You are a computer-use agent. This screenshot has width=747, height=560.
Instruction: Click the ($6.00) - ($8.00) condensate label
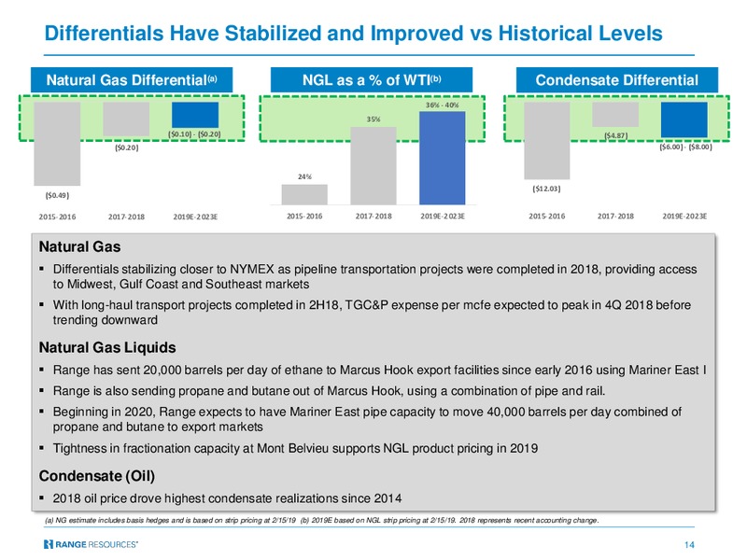(x=685, y=147)
